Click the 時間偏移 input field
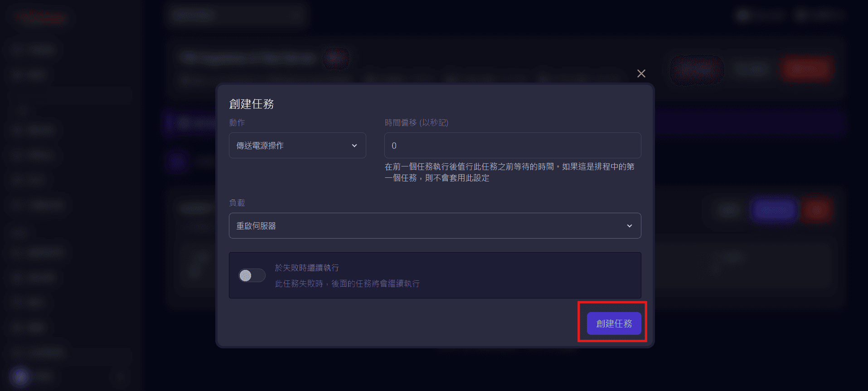The height and width of the screenshot is (391, 868). (513, 146)
